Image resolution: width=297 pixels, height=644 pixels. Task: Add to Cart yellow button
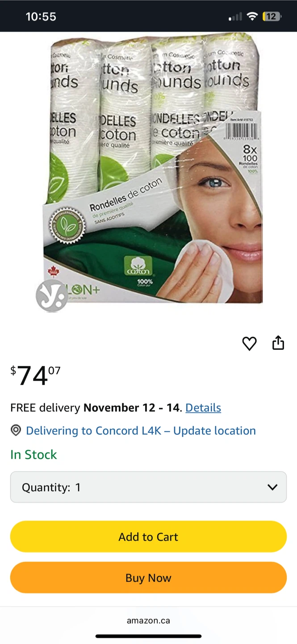point(148,537)
